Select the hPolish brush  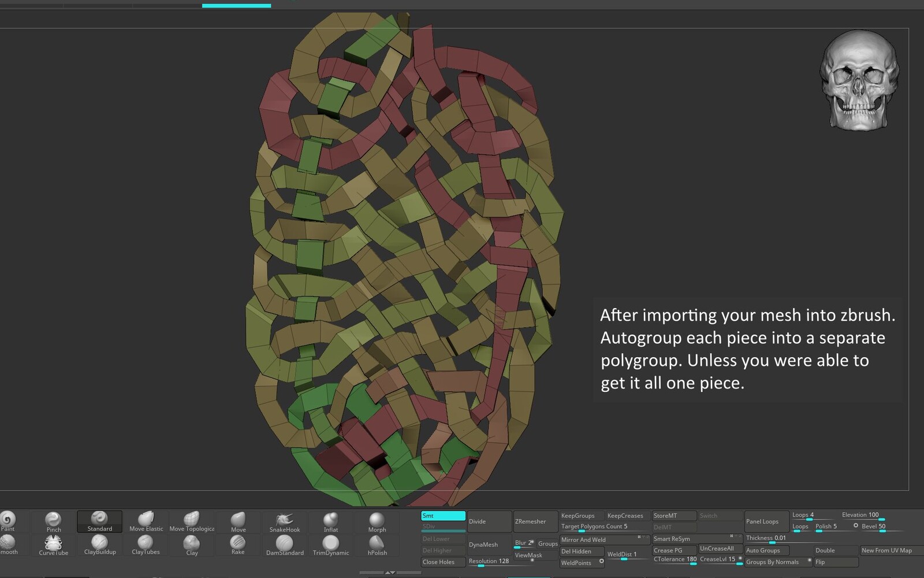377,544
